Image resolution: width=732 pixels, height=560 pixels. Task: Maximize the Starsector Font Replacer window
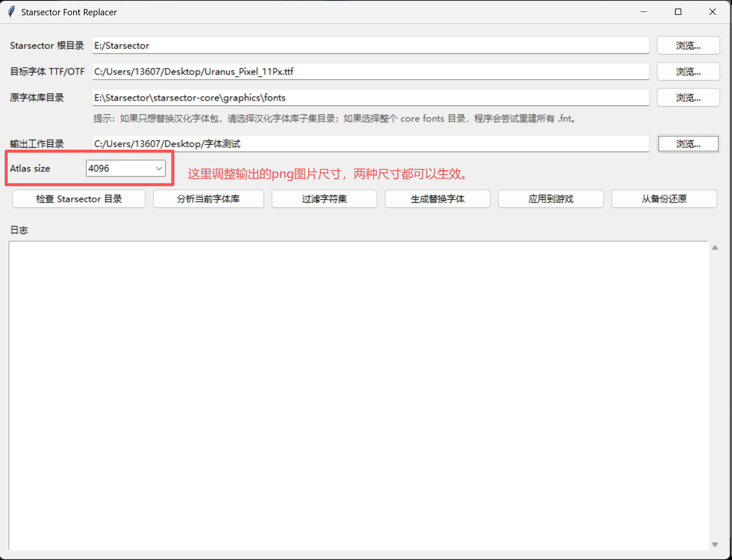[x=678, y=12]
